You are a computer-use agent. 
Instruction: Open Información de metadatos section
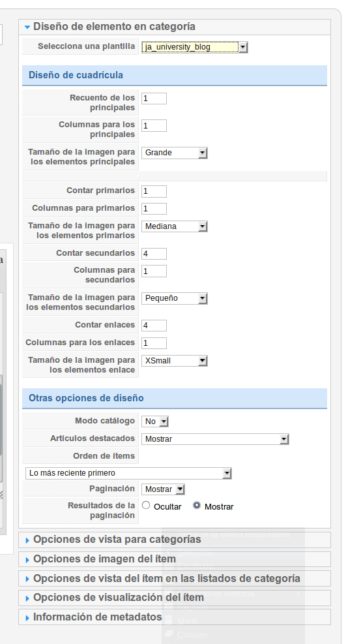pyautogui.click(x=97, y=617)
